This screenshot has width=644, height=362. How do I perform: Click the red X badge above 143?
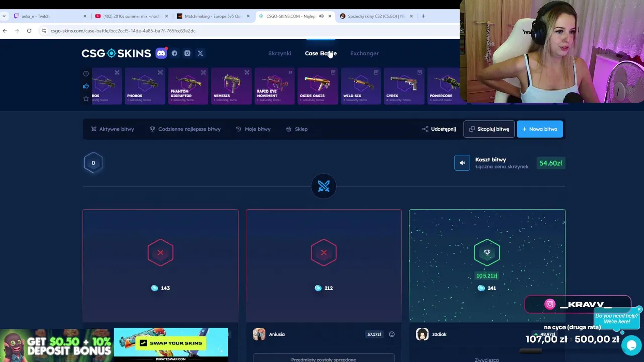pyautogui.click(x=160, y=253)
